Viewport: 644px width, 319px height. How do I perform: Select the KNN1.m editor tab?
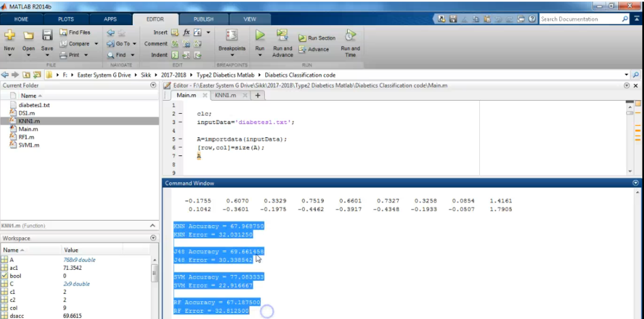[225, 95]
